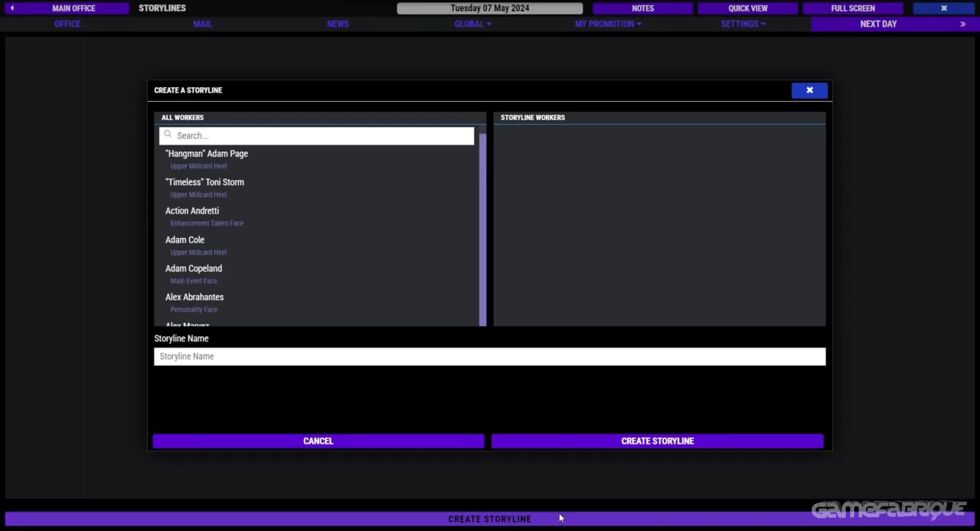Open the Office tab

[x=67, y=24]
